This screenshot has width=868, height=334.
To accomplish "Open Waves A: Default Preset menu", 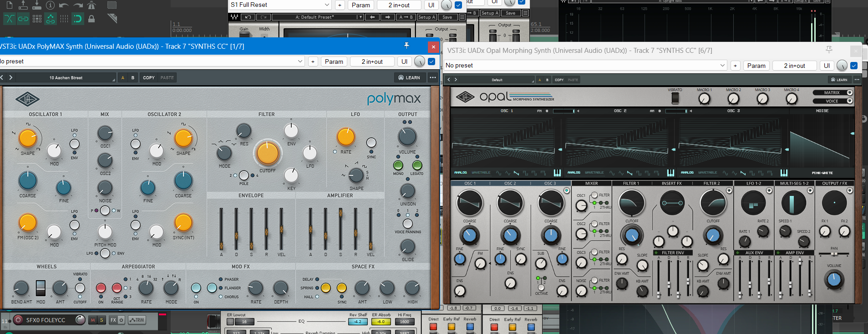I will point(317,17).
